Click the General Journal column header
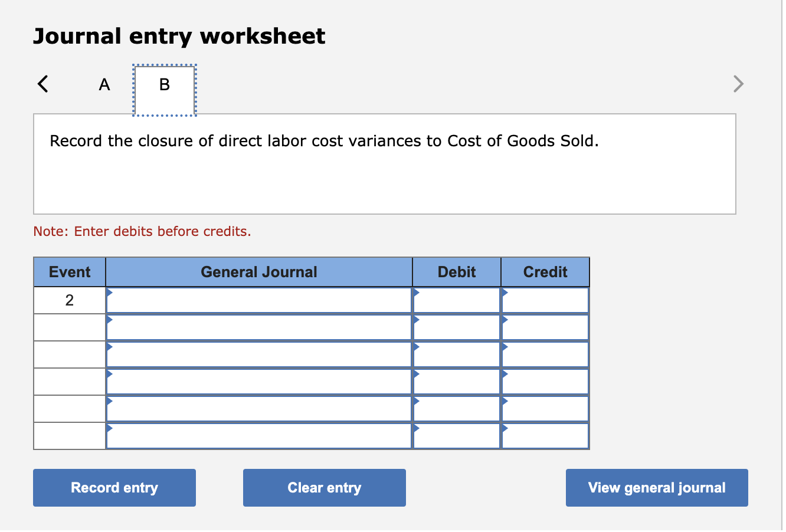 tap(258, 272)
